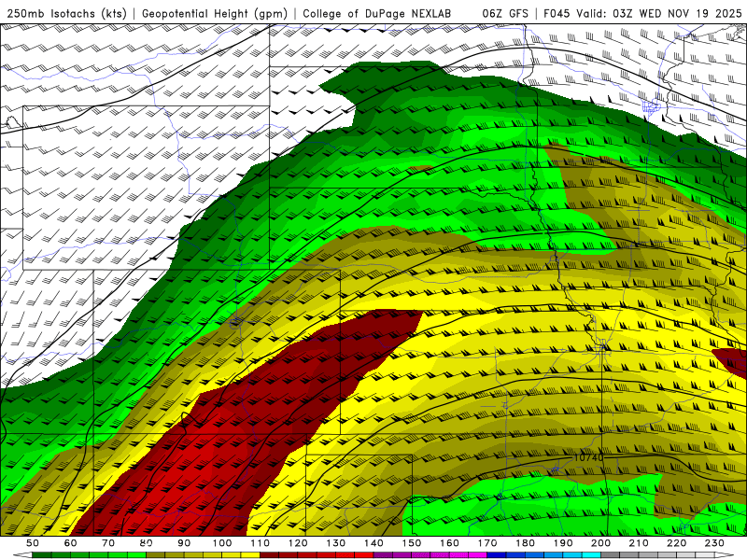Click the "230" legend value
Screen dimensions: 747x560
click(x=715, y=543)
